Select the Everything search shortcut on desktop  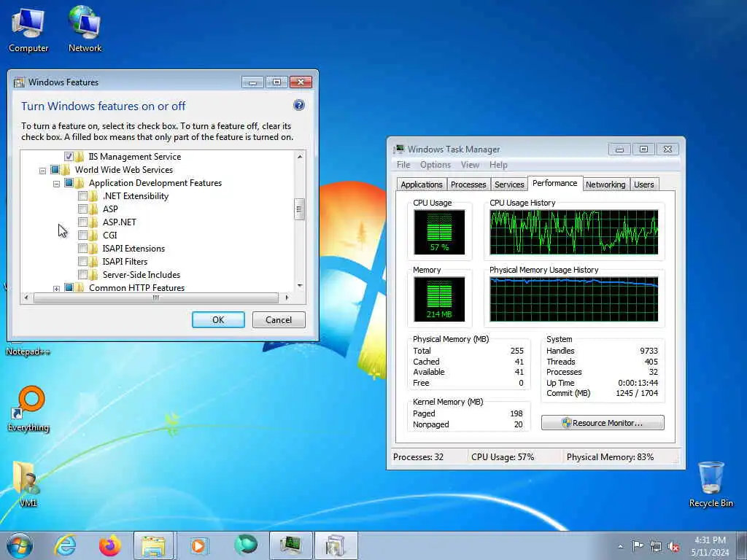[x=28, y=408]
